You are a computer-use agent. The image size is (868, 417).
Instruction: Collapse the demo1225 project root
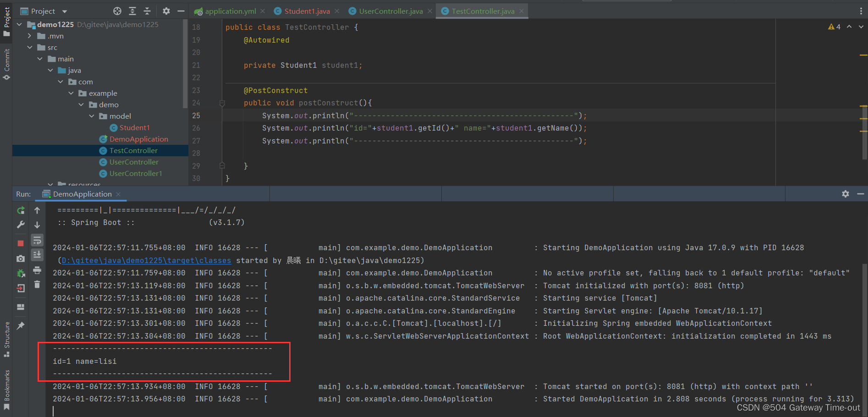[19, 24]
